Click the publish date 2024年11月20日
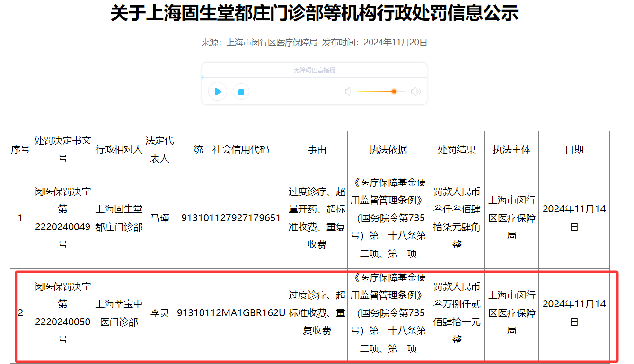Screen dimensions: 634x364 pyautogui.click(x=396, y=43)
